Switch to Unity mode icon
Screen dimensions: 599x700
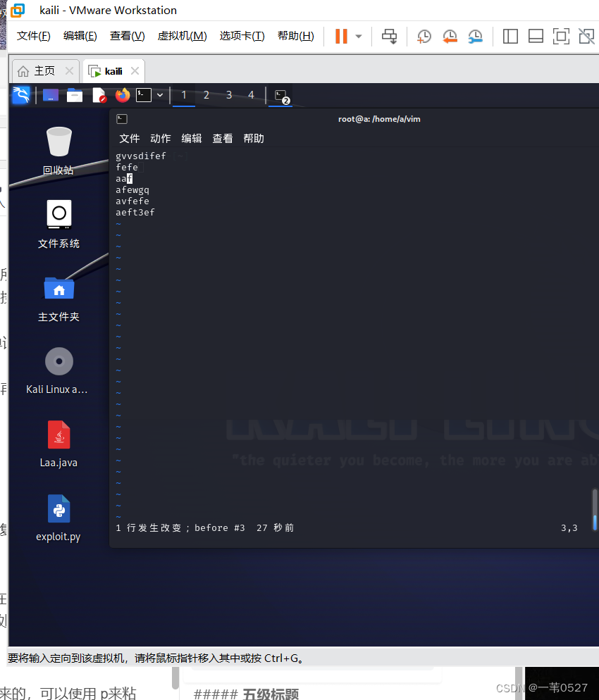click(x=586, y=36)
